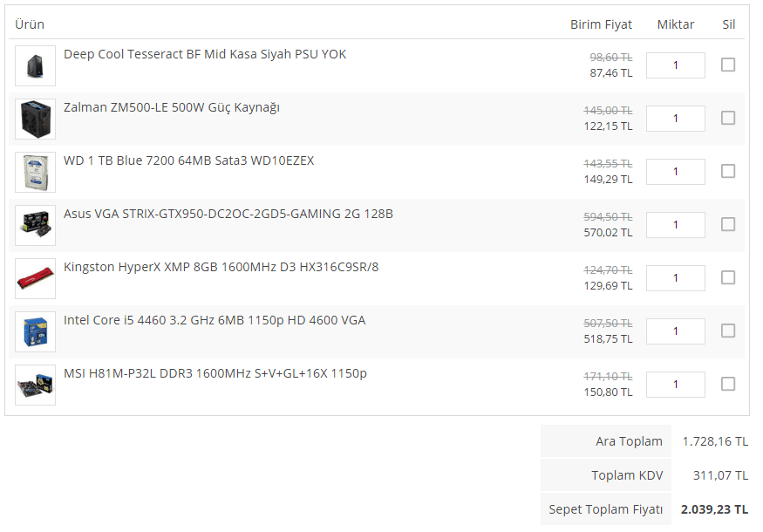Mark the Zalman ZM500-LE row for deletion
The width and height of the screenshot is (763, 532).
coord(728,118)
